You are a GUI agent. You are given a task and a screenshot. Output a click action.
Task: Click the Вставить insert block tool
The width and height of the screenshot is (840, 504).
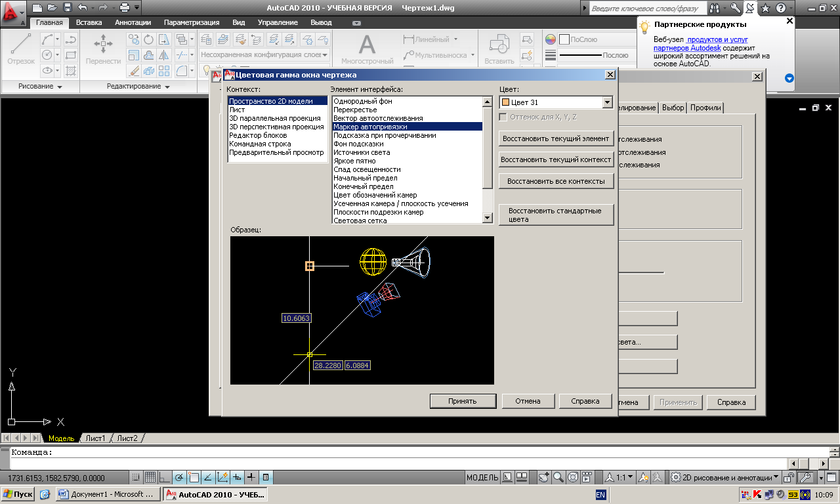[x=499, y=49]
